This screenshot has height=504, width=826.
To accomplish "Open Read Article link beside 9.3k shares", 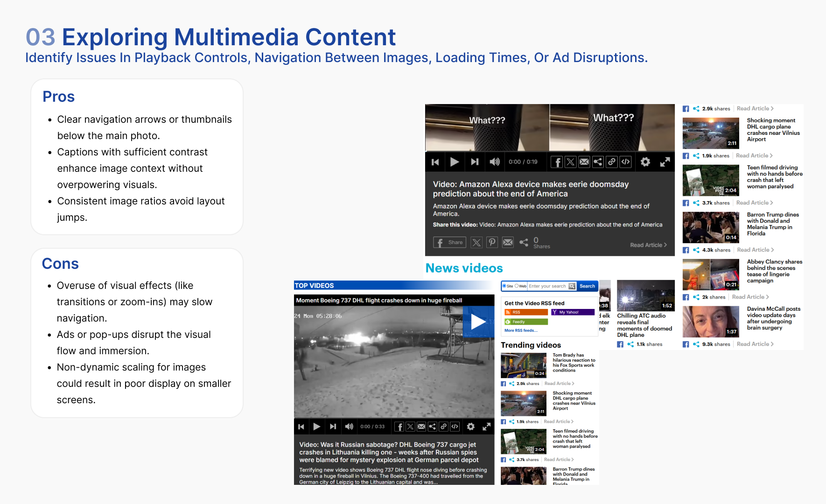I will point(756,344).
